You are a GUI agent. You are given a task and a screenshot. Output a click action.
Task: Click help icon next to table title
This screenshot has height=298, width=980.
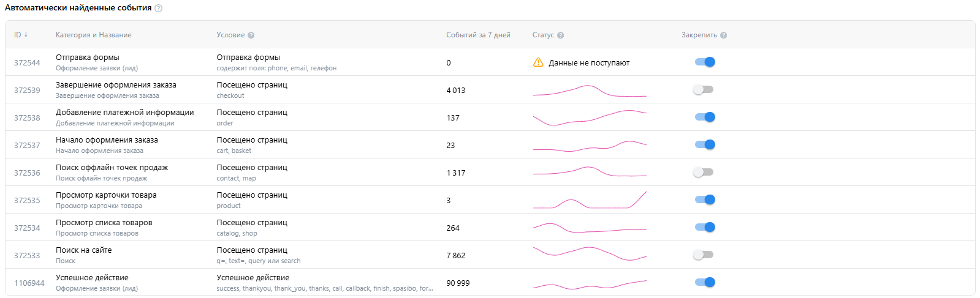coord(159,9)
